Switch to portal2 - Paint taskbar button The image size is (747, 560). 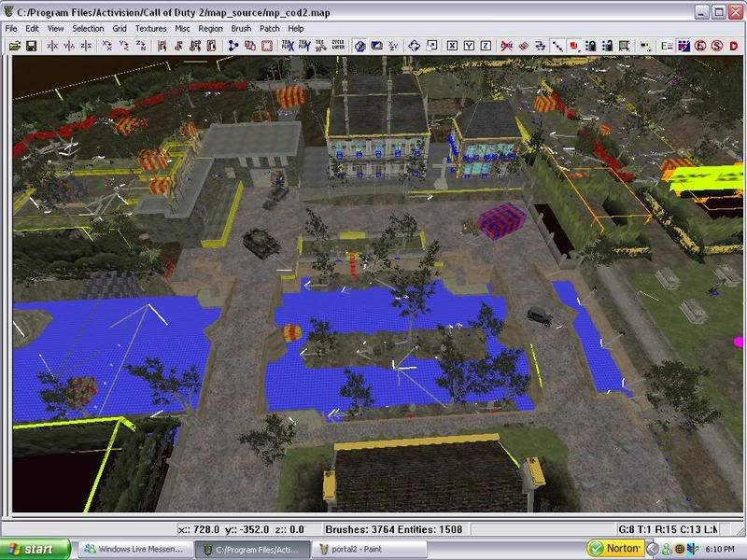370,549
